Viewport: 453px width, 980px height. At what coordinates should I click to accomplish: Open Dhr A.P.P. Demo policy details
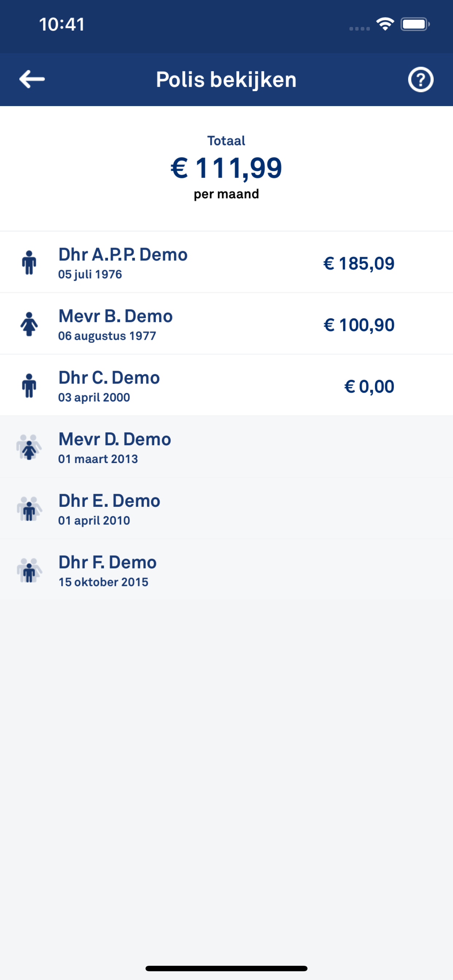[123, 255]
